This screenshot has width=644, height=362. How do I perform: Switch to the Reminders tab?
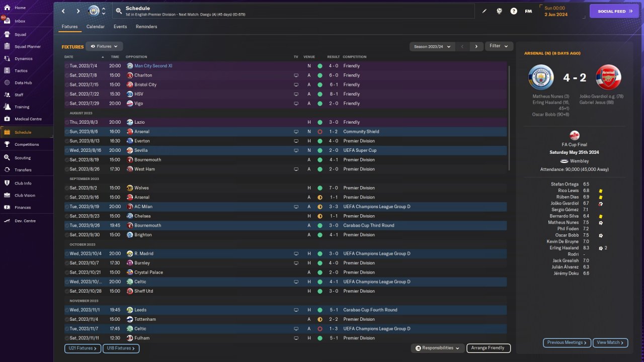tap(146, 27)
